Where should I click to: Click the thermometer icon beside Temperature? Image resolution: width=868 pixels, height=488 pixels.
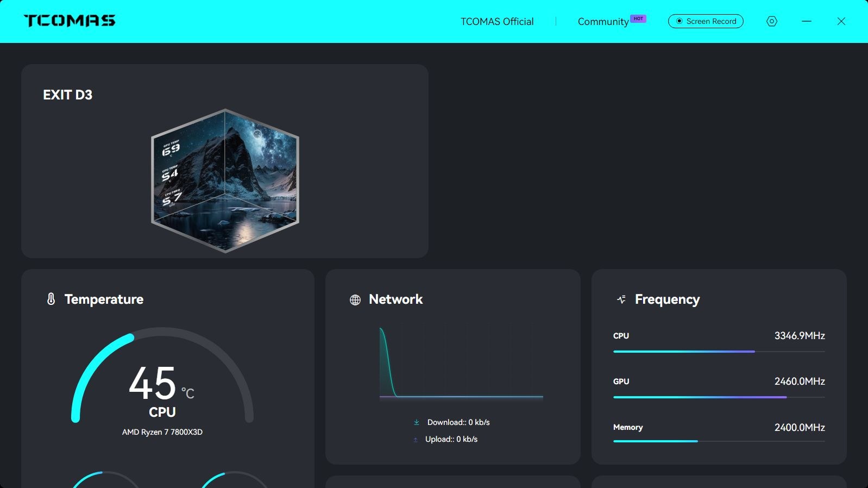tap(51, 299)
